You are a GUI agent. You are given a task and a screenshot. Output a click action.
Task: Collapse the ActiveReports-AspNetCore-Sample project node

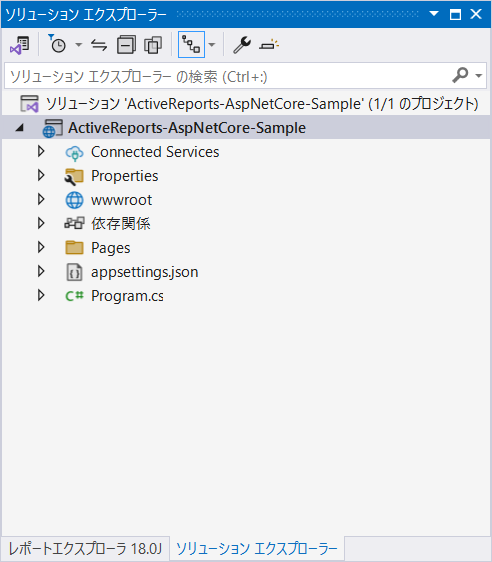20,128
